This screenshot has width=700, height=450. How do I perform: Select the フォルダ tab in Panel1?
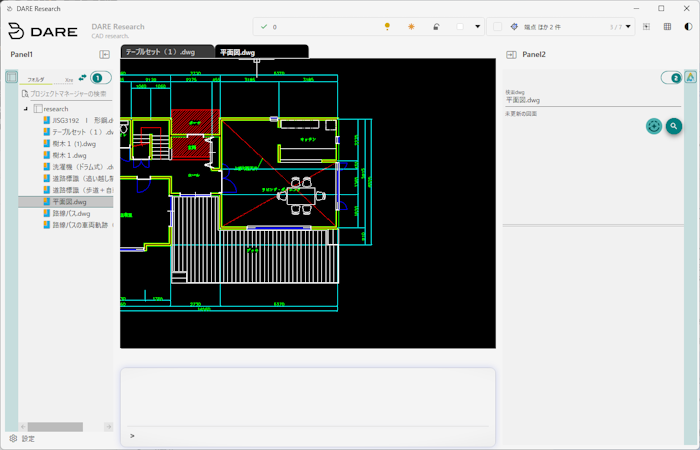(x=36, y=79)
